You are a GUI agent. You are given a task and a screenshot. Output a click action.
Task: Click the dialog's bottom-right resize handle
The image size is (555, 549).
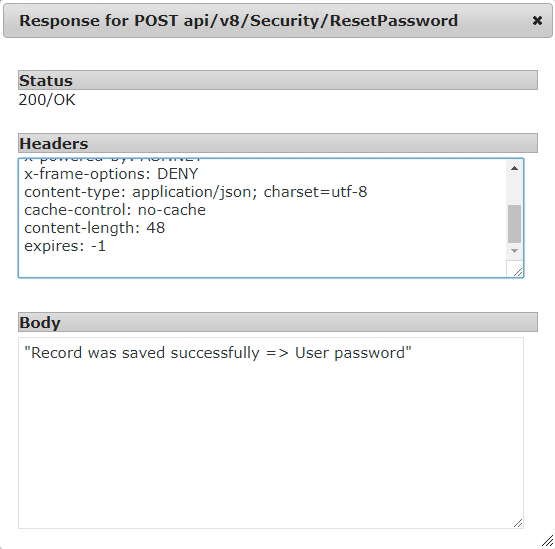click(547, 541)
